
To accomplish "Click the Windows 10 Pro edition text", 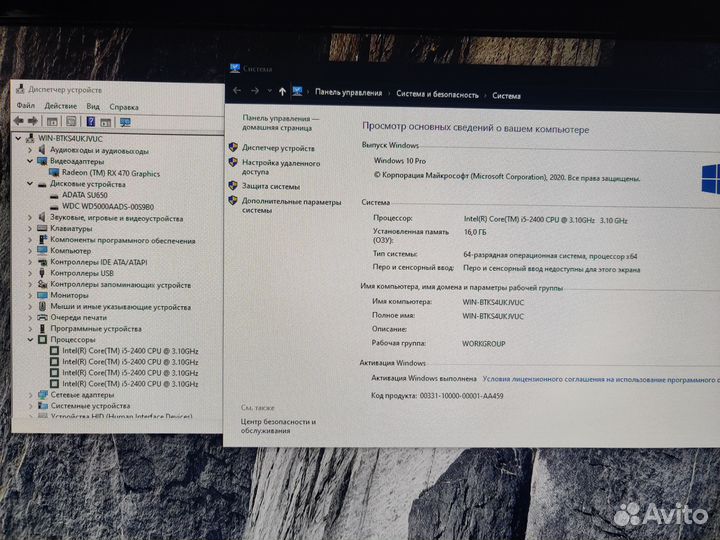I will pyautogui.click(x=399, y=161).
